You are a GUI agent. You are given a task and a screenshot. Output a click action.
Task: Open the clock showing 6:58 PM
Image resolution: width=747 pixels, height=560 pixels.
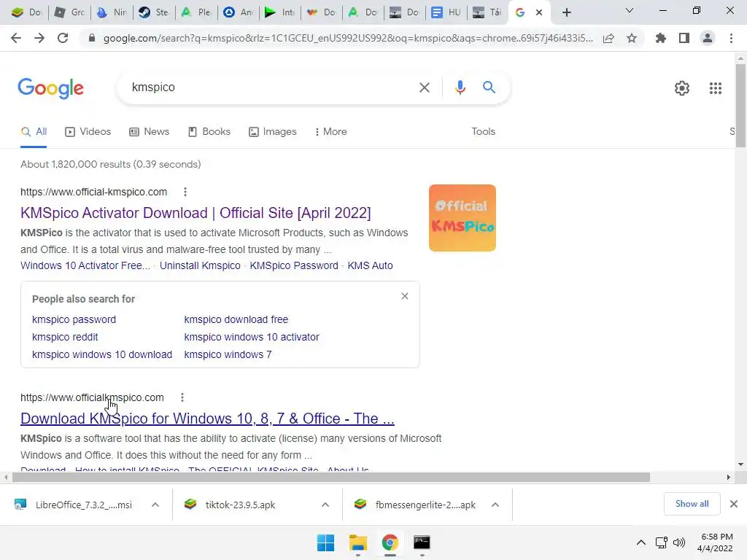tap(715, 542)
